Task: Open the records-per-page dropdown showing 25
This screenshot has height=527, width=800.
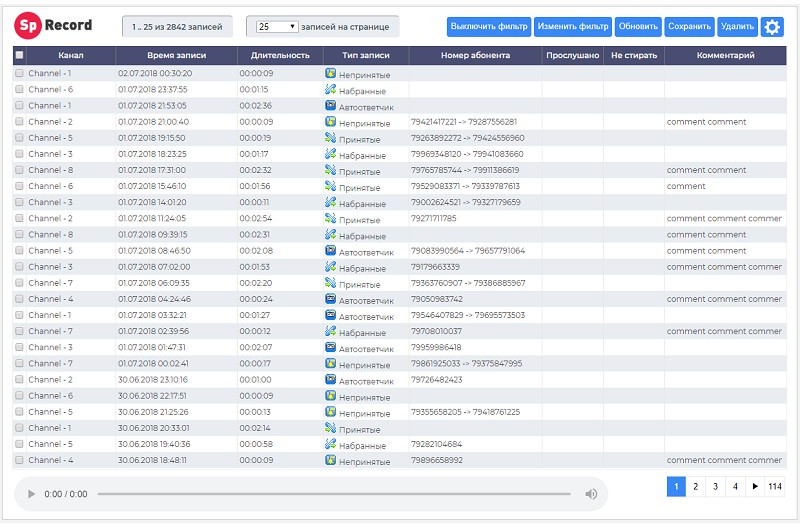Action: 277,26
